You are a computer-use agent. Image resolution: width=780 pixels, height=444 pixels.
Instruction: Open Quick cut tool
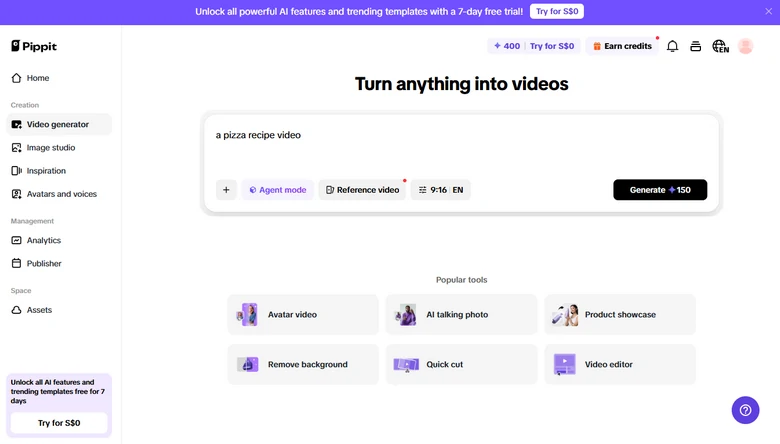click(x=462, y=364)
